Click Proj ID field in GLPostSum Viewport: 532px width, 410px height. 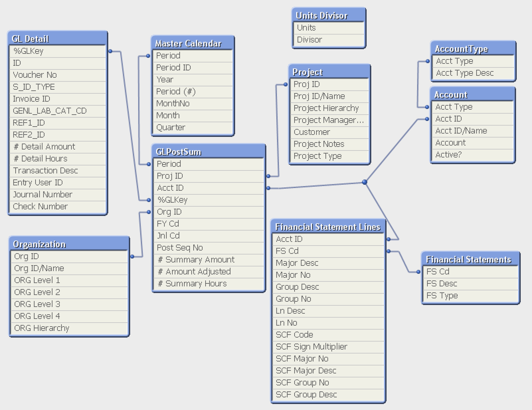[209, 176]
